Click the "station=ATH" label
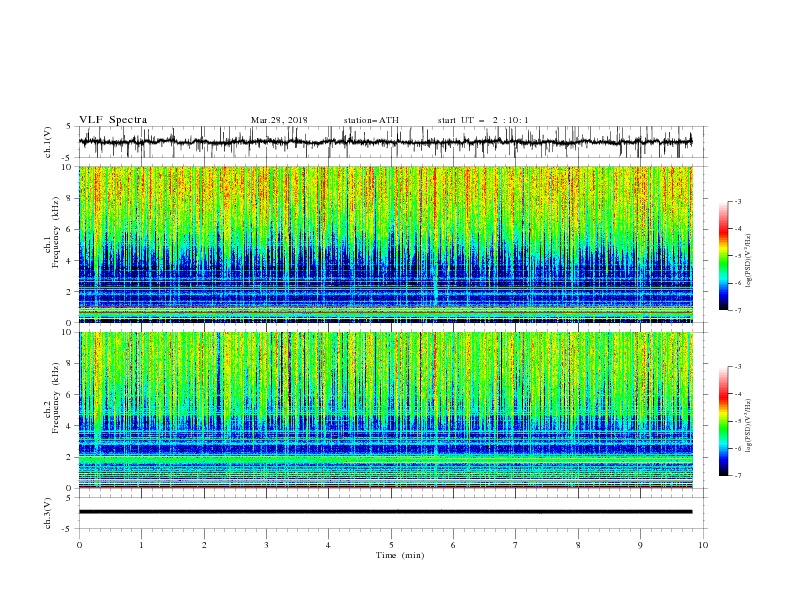792x612 pixels. click(x=371, y=120)
